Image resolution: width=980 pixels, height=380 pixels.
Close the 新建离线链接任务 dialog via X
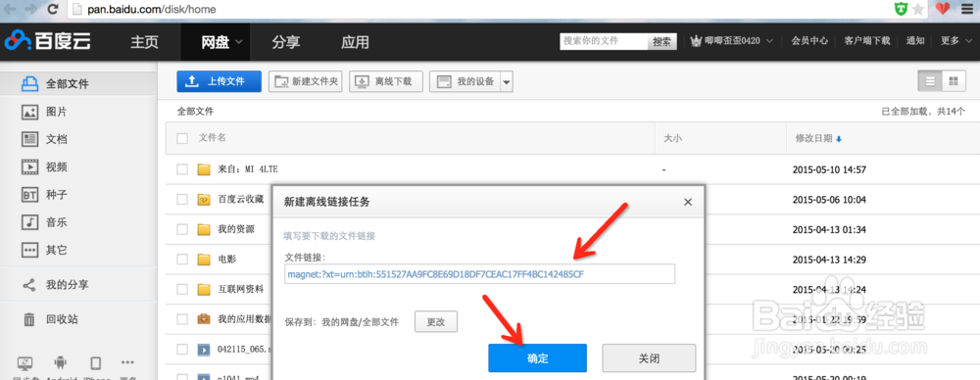coord(688,202)
